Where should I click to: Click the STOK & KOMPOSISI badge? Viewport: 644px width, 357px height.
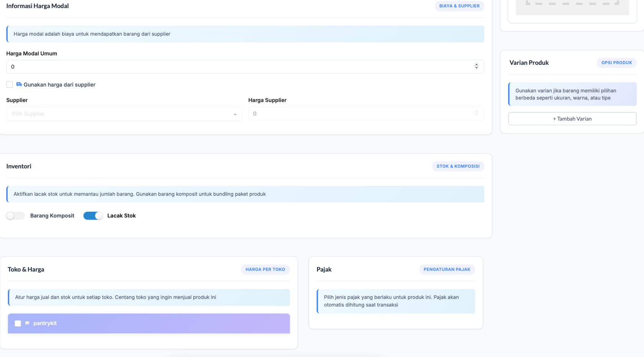point(458,166)
